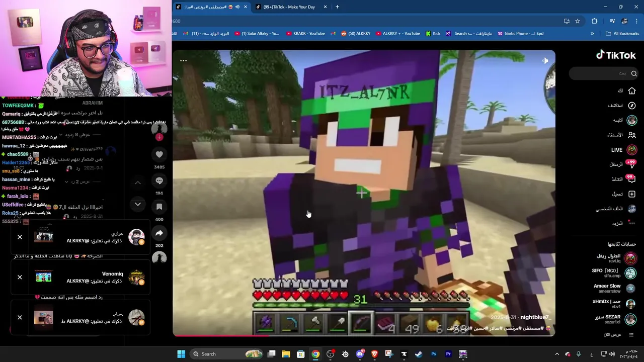Open the More three-dots menu in sidebar
The image size is (644, 362).
coord(632,223)
